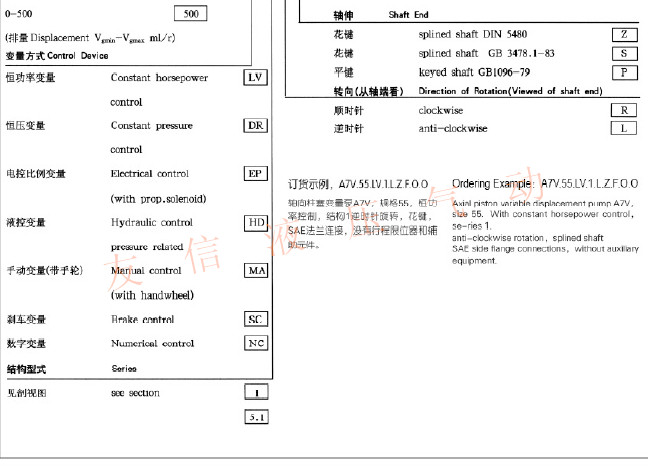Image resolution: width=648 pixels, height=466 pixels.
Task: Click 'splined shaft DIN 5480'
Action: (x=472, y=34)
